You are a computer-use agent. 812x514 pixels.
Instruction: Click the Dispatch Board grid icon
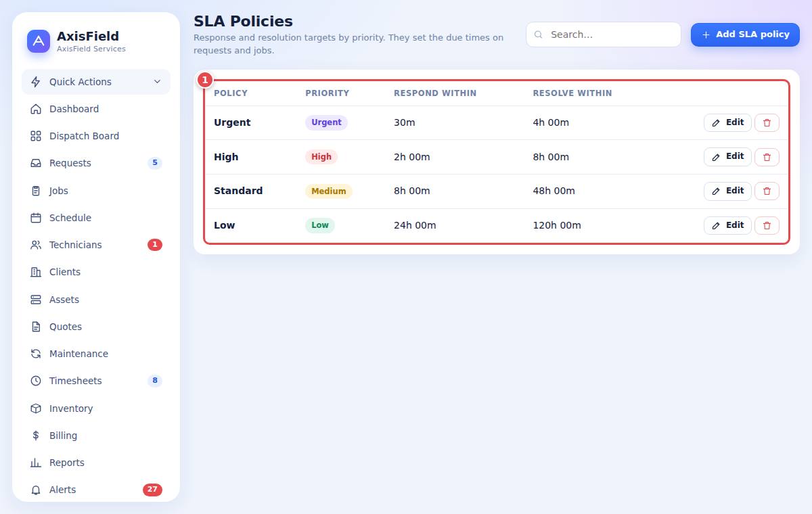(36, 136)
